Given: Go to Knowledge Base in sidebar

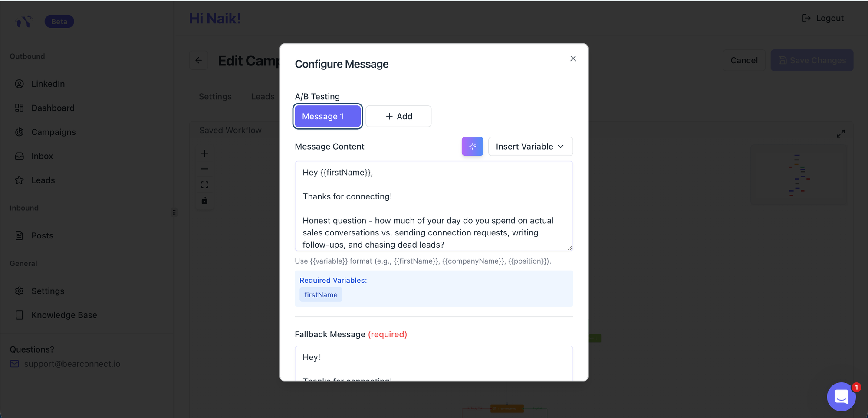Looking at the screenshot, I should click(64, 315).
